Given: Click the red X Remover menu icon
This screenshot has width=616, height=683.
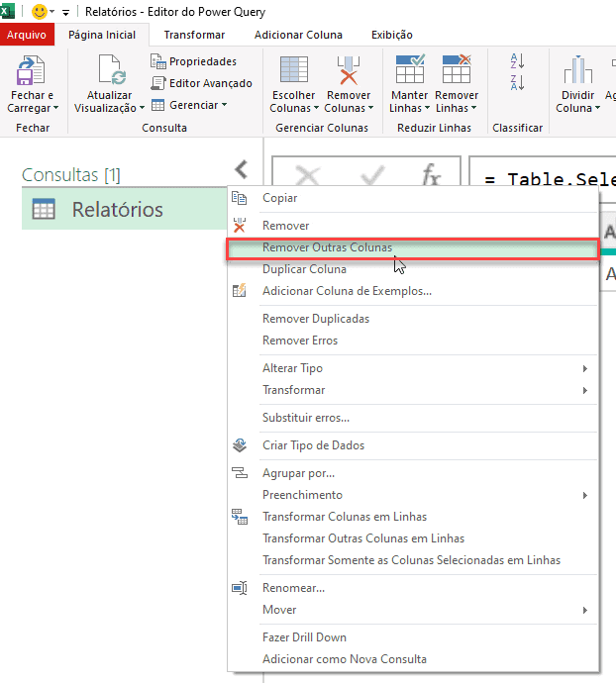Looking at the screenshot, I should coord(239,226).
